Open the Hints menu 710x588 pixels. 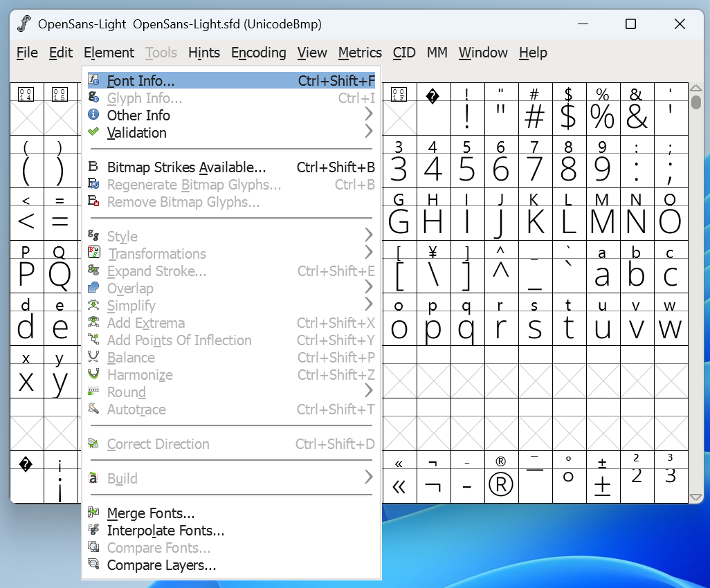(204, 53)
